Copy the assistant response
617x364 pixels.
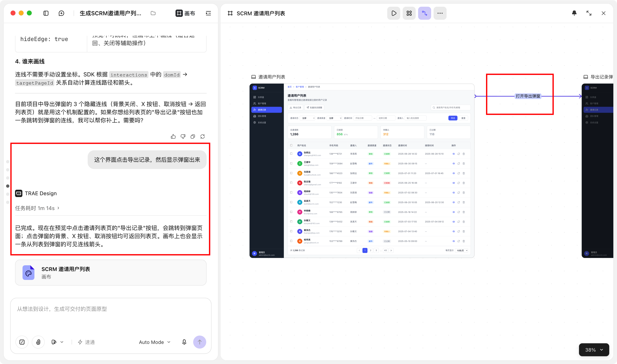[x=193, y=137]
